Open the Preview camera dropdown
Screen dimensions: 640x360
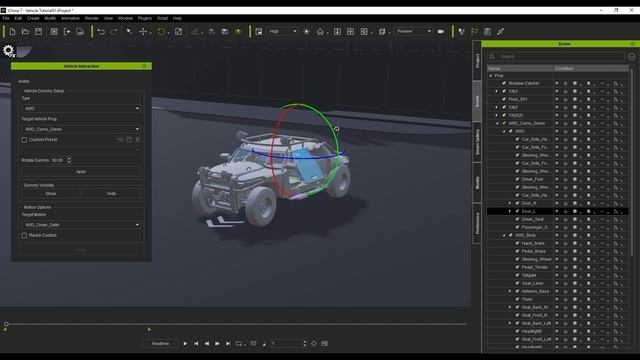tap(413, 31)
